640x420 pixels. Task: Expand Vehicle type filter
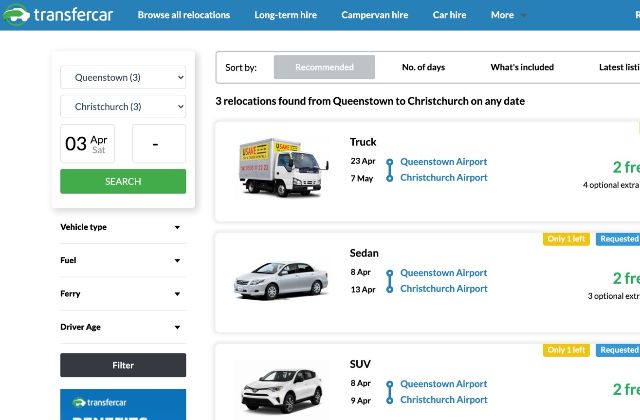(123, 227)
